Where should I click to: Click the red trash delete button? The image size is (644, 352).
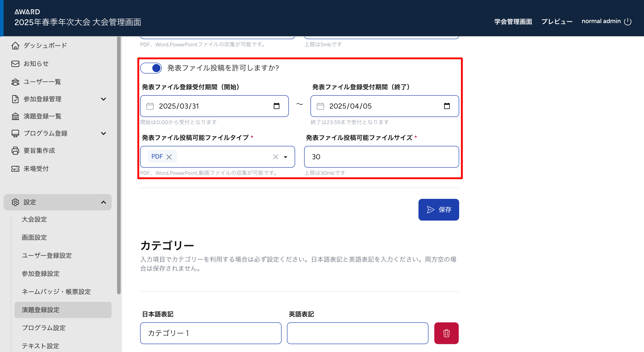446,333
